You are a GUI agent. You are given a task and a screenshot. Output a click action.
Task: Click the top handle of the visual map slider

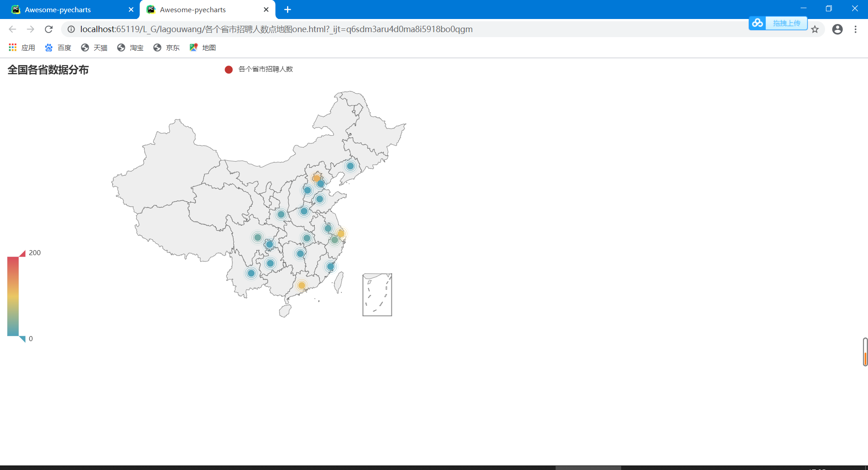[22, 254]
